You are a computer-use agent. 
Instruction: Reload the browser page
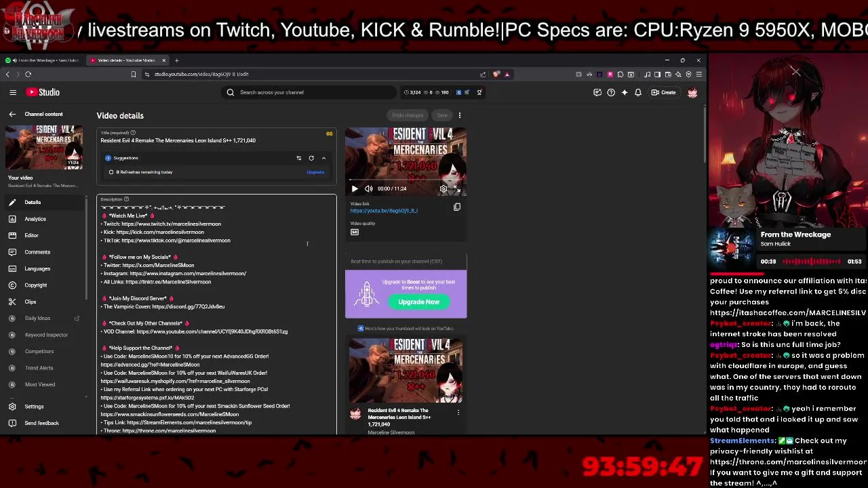[28, 74]
